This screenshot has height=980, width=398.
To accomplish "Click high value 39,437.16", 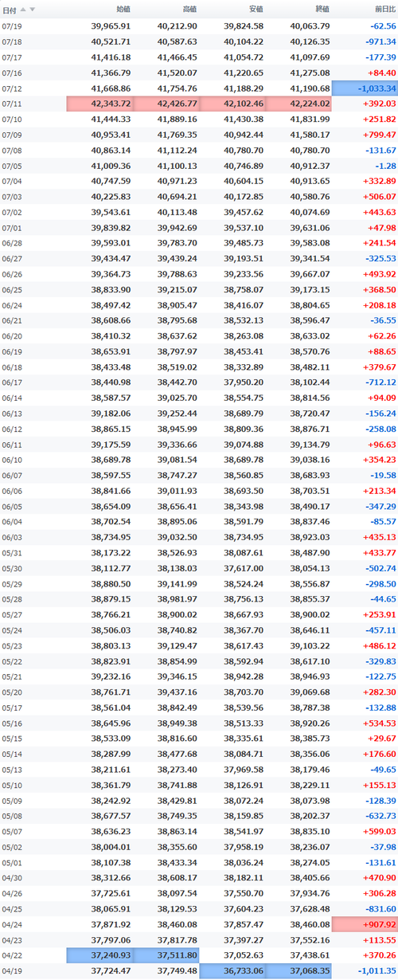I will (178, 692).
